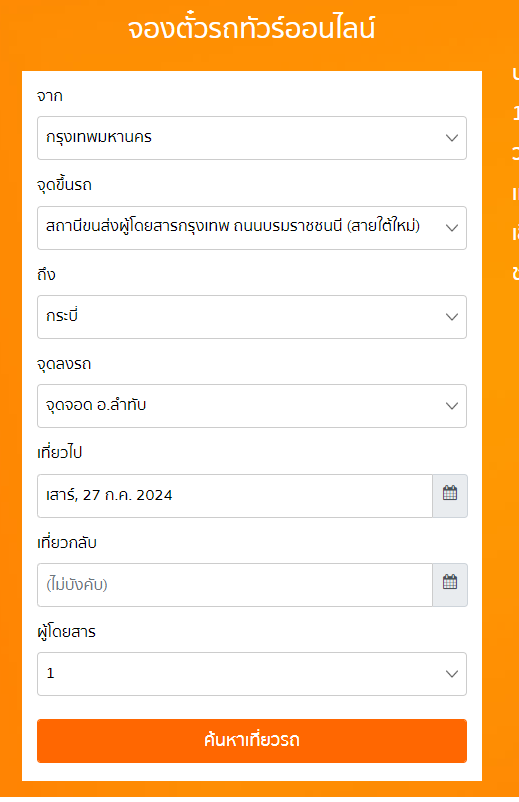Expand the จุดลงรถ drop-off point selector
This screenshot has height=802, width=519.
(252, 406)
